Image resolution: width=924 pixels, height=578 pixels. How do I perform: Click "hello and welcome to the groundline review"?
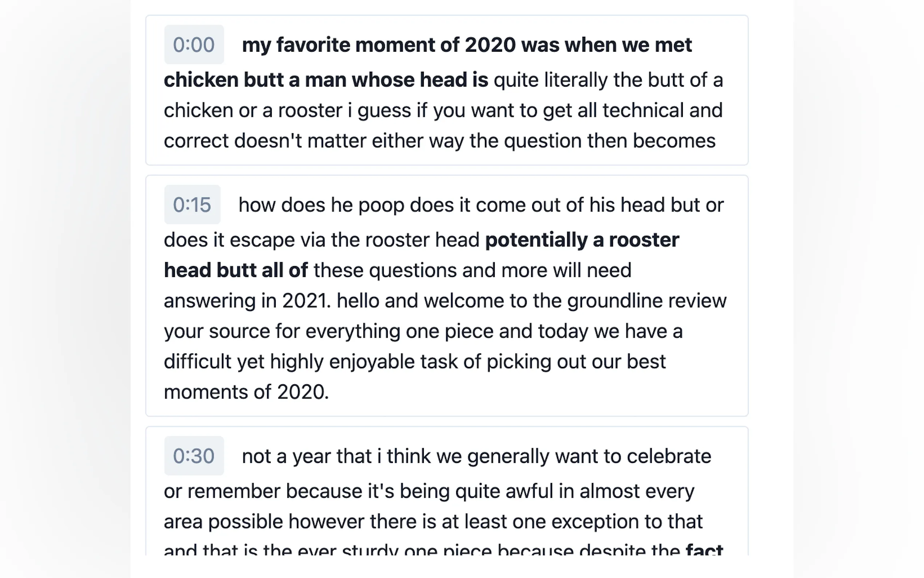point(531,301)
